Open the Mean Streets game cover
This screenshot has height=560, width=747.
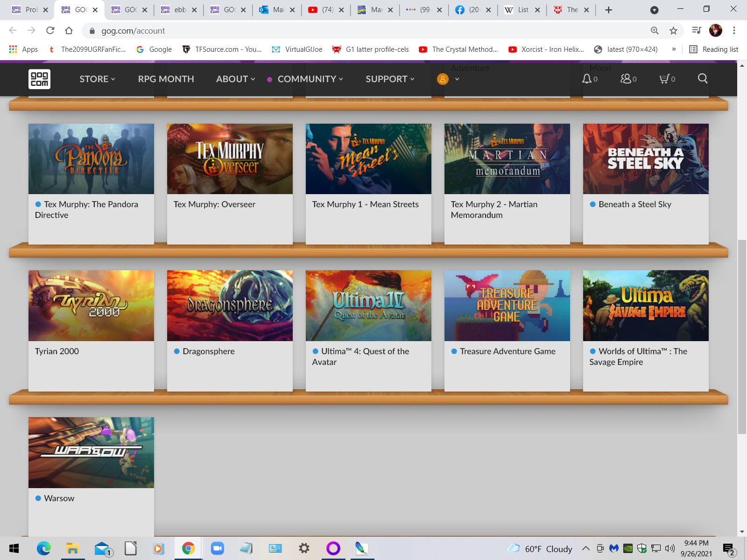(x=368, y=159)
